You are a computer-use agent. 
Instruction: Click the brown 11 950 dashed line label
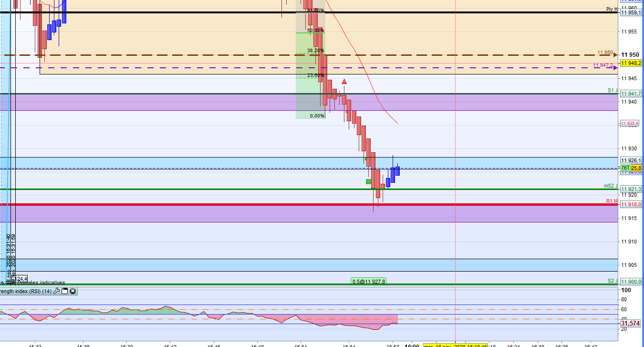[605, 53]
